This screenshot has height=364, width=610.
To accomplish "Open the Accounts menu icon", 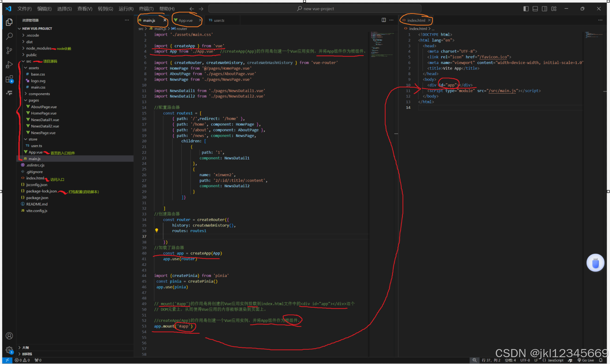I will [9, 336].
